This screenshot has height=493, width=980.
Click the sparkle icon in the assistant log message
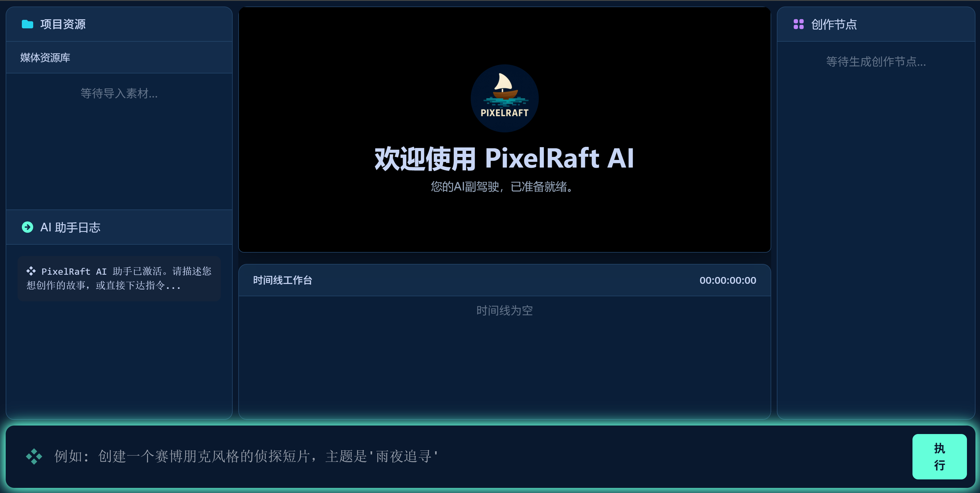tap(31, 271)
